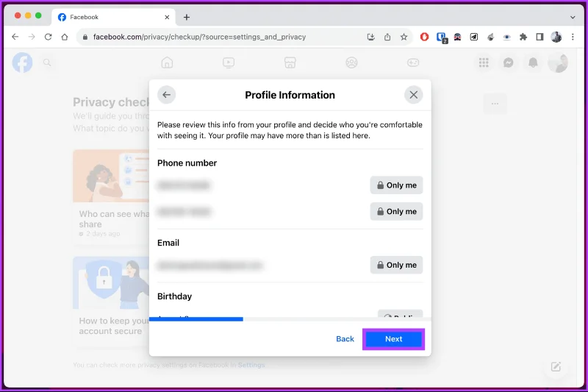Open the extensions puzzle piece menu
This screenshot has width=588, height=392.
pos(523,37)
